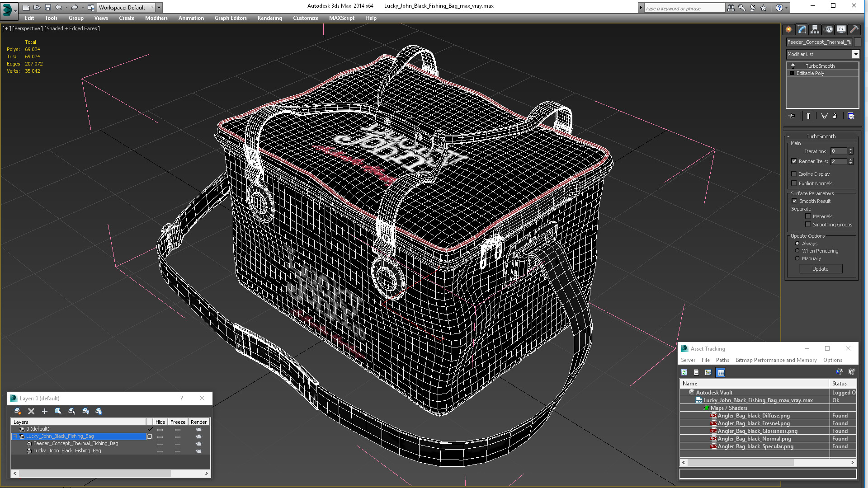
Task: Click the viewport Shaded + Edged Faces label
Action: pyautogui.click(x=72, y=28)
